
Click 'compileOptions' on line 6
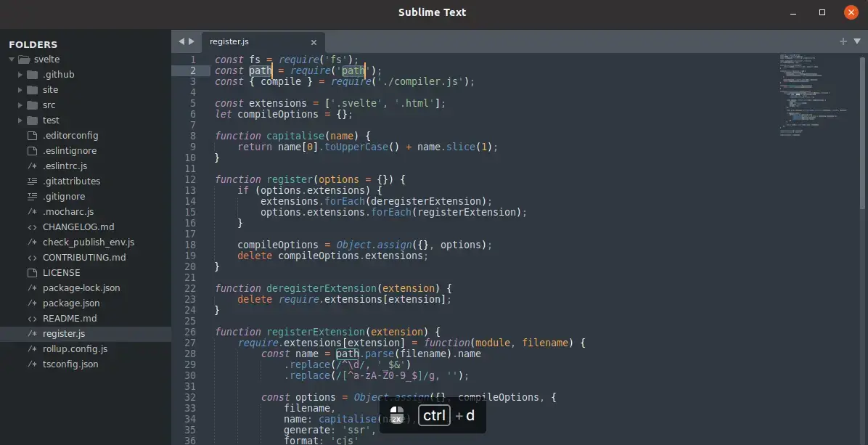pyautogui.click(x=279, y=115)
